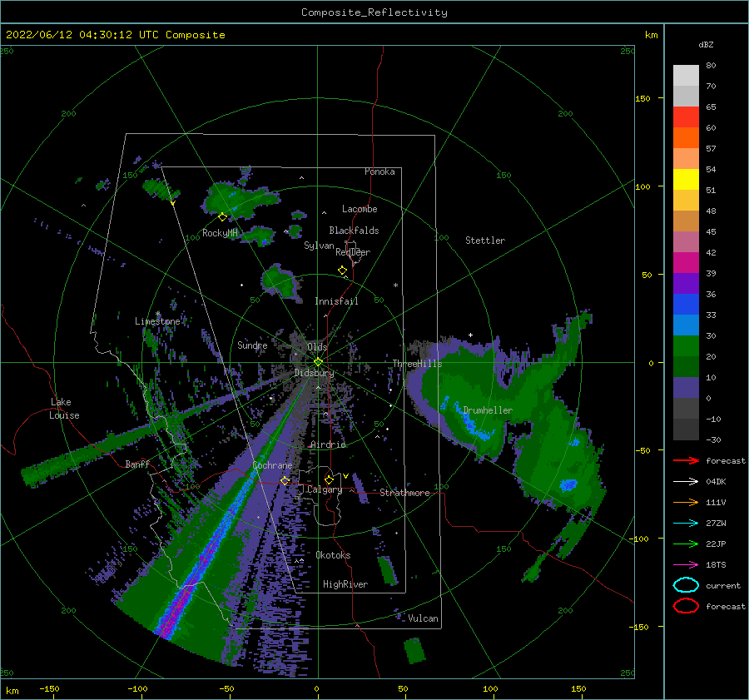Click the Innisfail map label

336,301
